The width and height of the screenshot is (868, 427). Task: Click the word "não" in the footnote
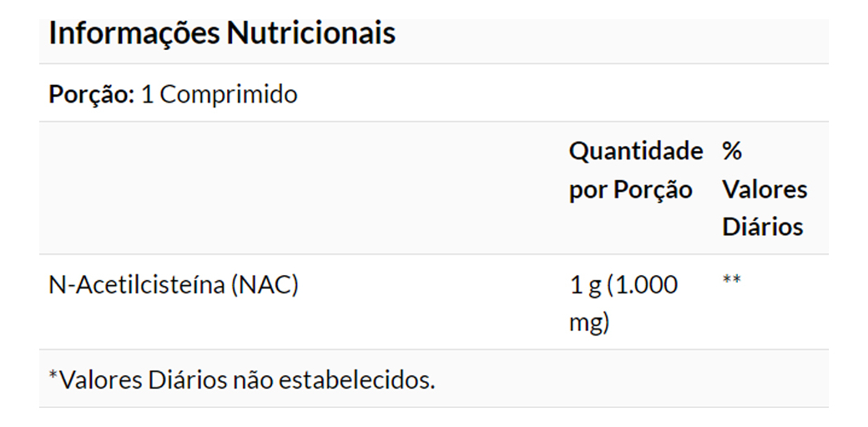tap(252, 381)
